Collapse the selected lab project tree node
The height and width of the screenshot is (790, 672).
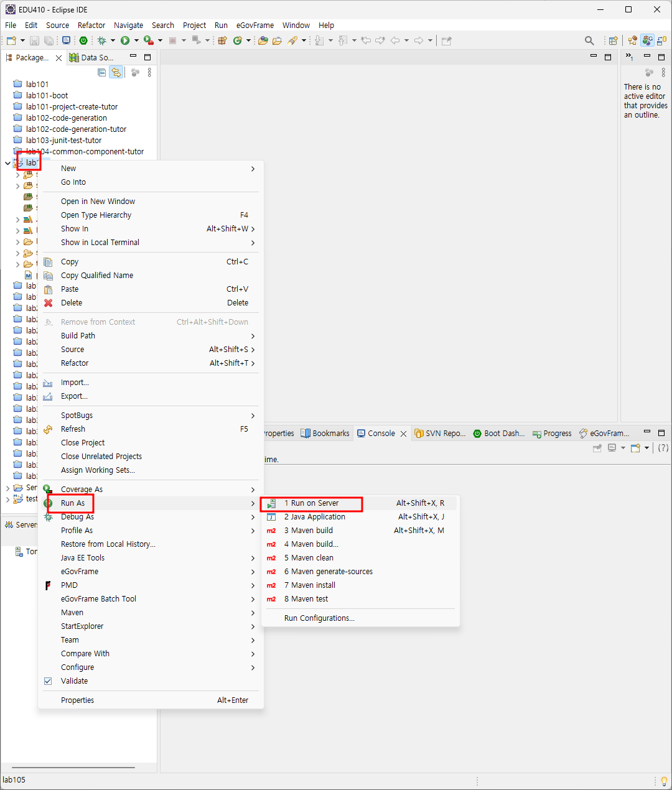[x=7, y=163]
